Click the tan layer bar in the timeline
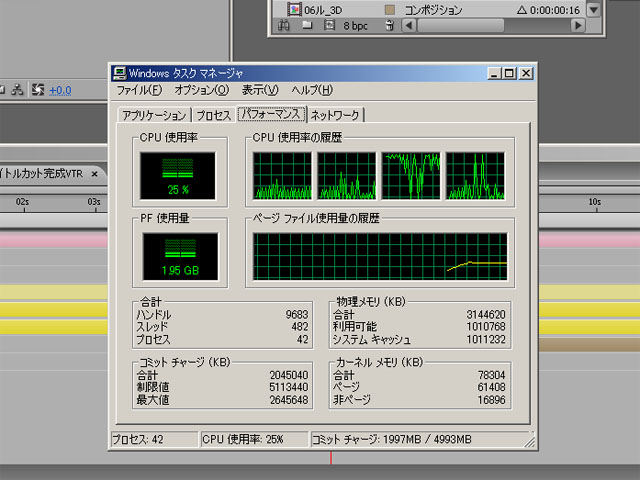The width and height of the screenshot is (640, 480). click(589, 344)
